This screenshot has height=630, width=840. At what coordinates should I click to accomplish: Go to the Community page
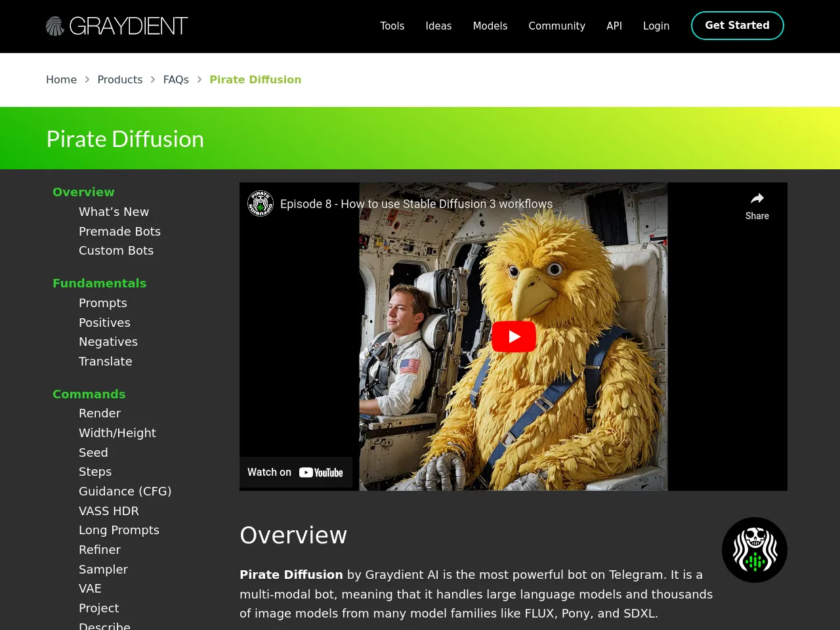tap(556, 26)
